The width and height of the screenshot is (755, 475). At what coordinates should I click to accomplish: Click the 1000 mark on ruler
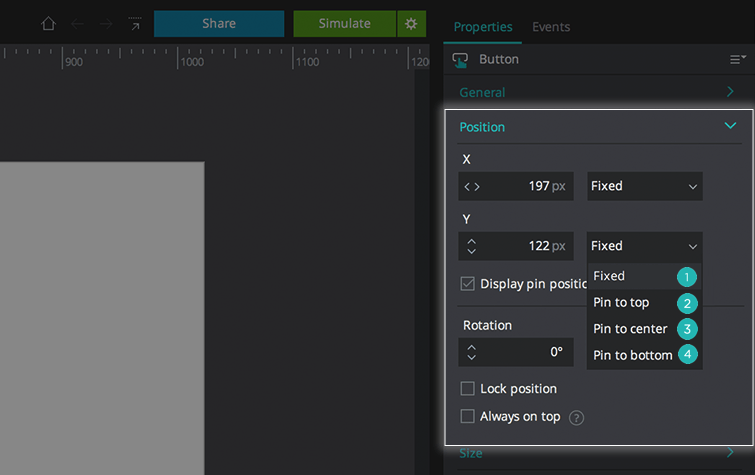[x=192, y=62]
